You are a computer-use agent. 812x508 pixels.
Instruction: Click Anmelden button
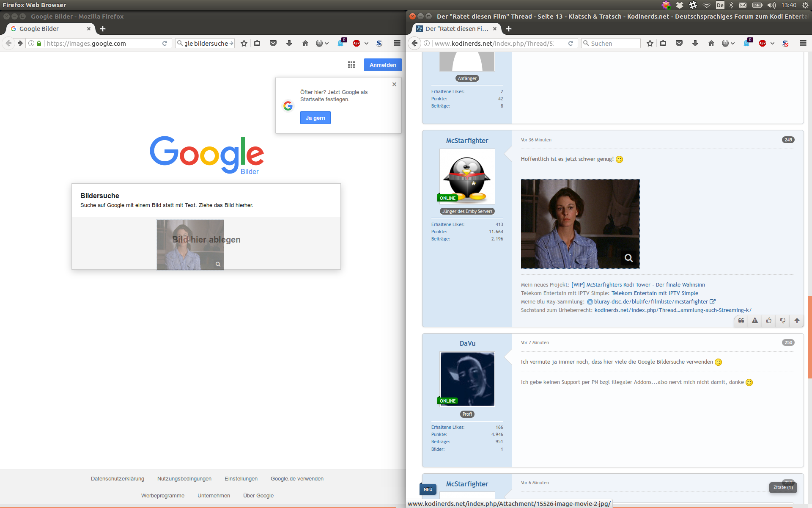tap(383, 65)
